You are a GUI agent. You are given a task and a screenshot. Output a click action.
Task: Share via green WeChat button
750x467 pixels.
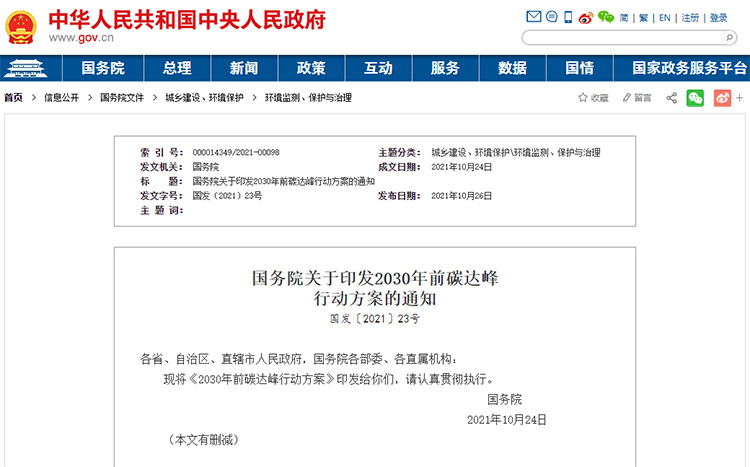[x=695, y=98]
